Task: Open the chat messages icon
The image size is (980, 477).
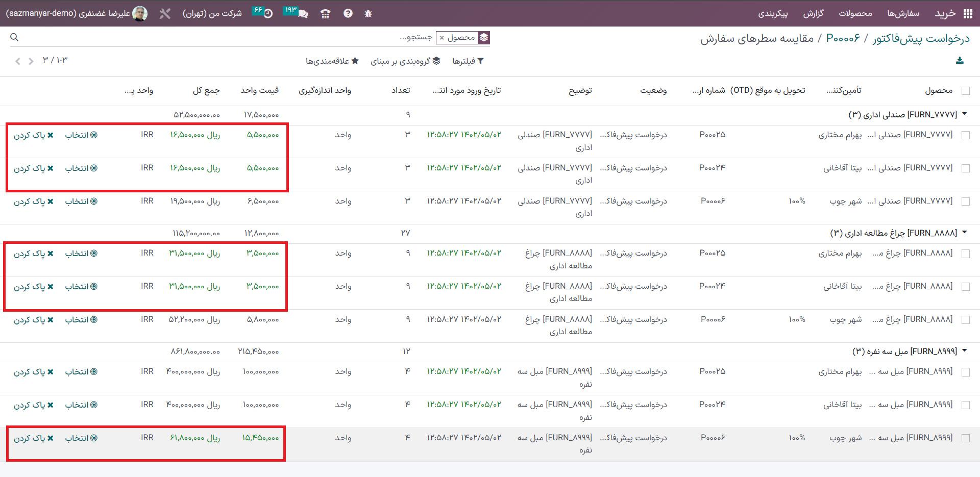Action: click(x=303, y=14)
